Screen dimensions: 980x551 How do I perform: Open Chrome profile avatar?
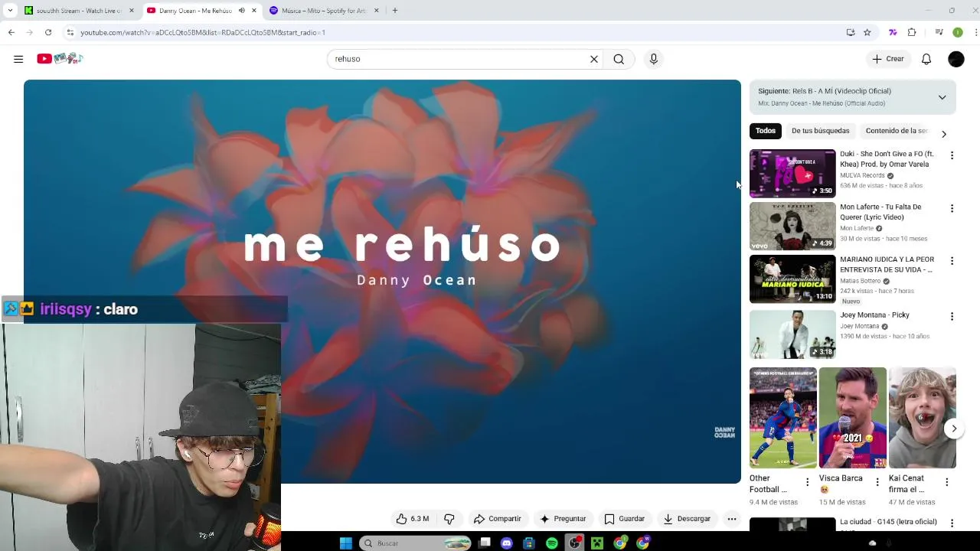(958, 32)
